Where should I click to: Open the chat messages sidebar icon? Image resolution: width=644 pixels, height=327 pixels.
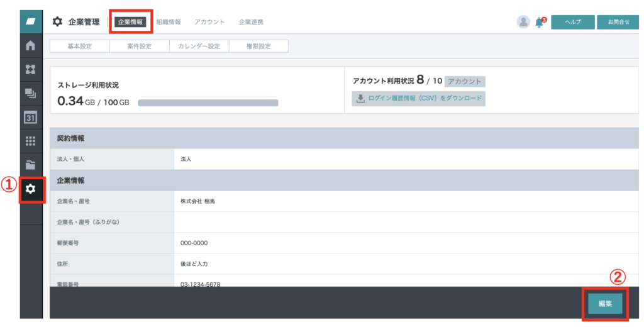pos(31,93)
